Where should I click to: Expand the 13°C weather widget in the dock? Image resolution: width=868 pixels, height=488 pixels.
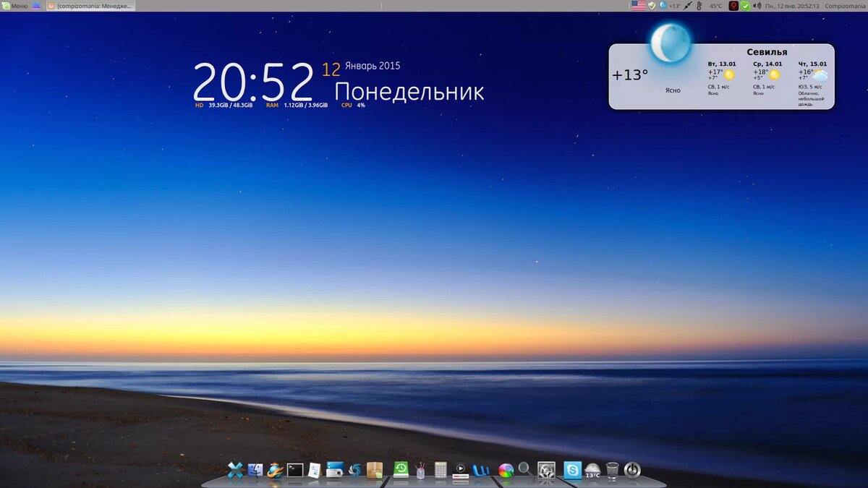tap(593, 471)
